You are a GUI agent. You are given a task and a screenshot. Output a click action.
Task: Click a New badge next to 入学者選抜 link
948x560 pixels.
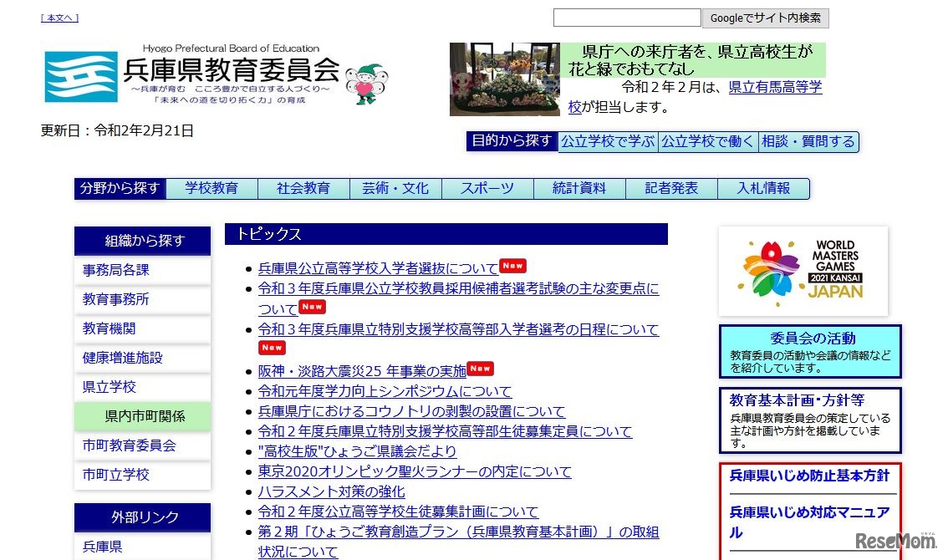pyautogui.click(x=512, y=265)
